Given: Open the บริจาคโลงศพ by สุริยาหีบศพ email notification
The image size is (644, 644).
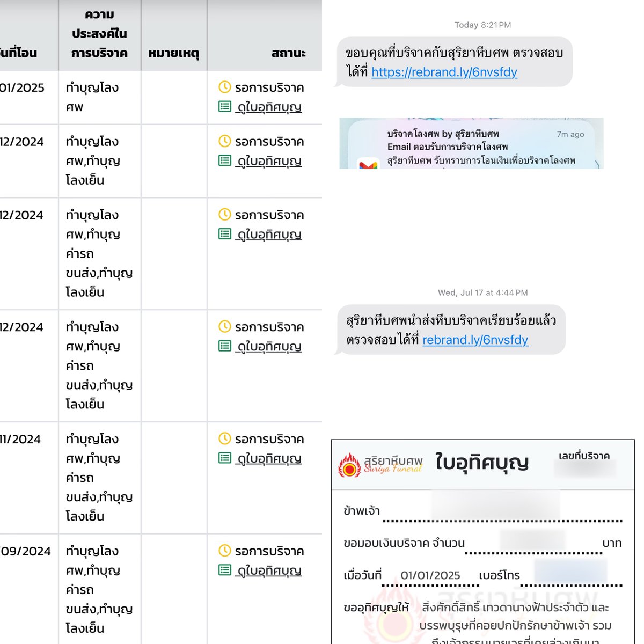Looking at the screenshot, I should click(471, 143).
